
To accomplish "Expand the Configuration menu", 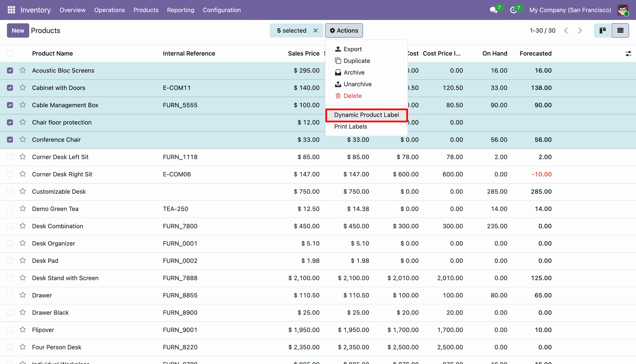I will [222, 10].
